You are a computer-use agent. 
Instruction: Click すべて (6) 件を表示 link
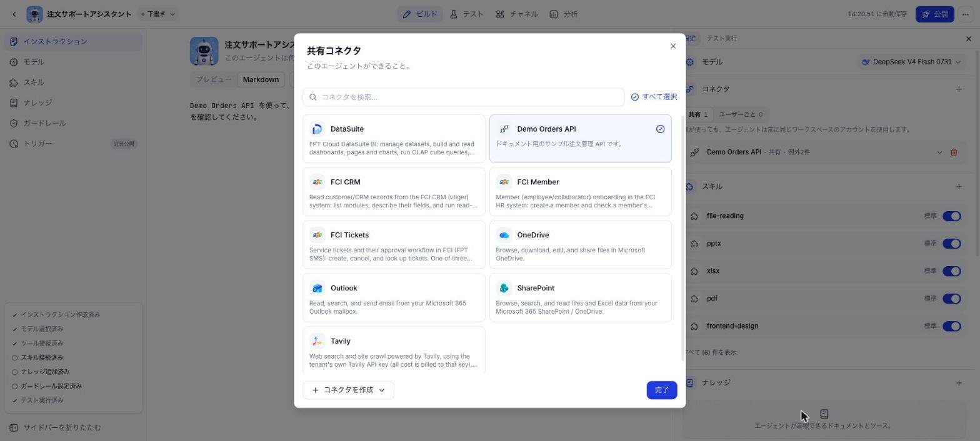point(711,353)
